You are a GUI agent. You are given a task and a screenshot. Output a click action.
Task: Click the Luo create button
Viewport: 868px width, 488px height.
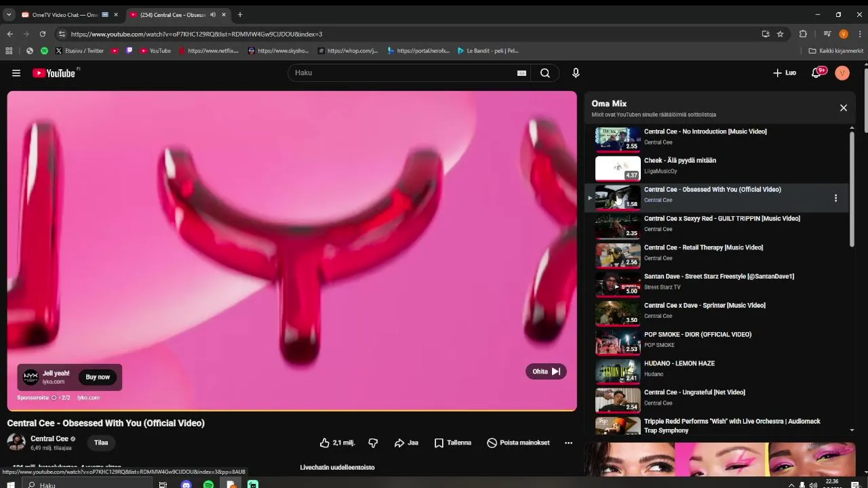tap(785, 73)
